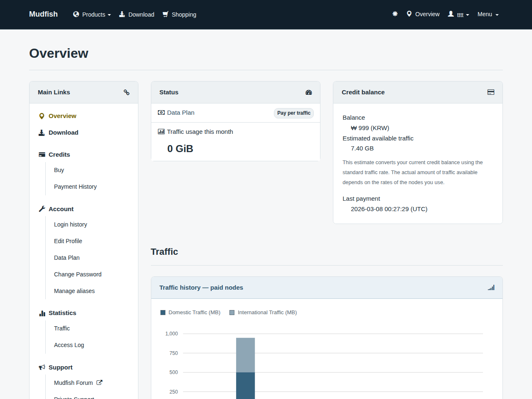532x399 pixels.
Task: Click the download icon in top navbar
Action: click(x=122, y=14)
